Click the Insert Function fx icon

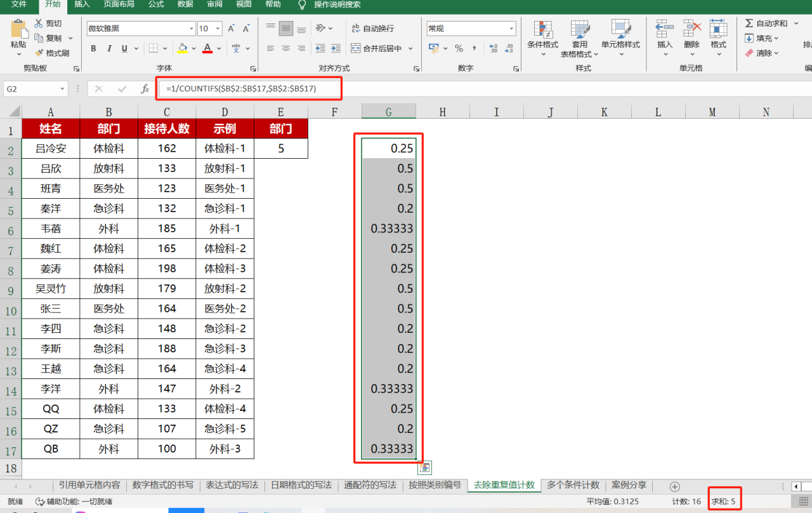click(145, 90)
